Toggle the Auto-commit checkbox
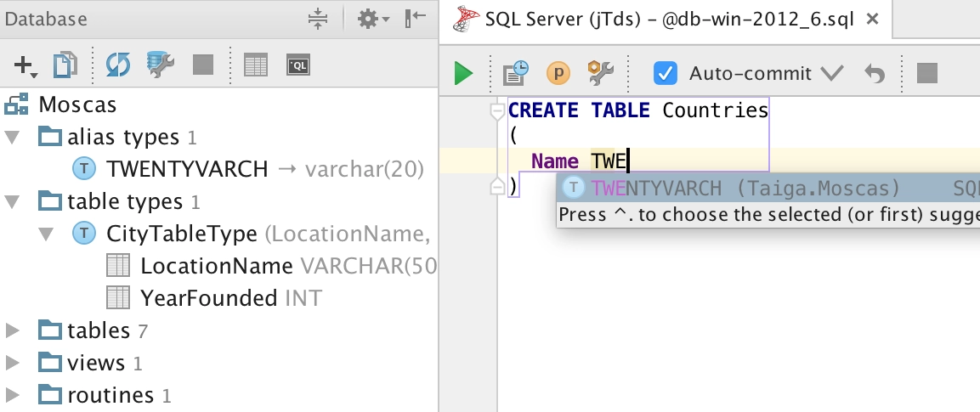 (x=665, y=73)
